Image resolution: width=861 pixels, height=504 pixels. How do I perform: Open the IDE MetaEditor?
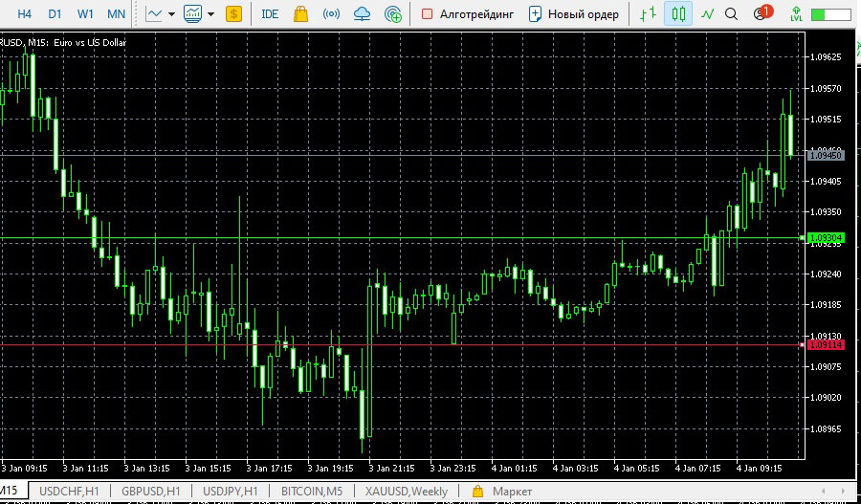pos(270,14)
